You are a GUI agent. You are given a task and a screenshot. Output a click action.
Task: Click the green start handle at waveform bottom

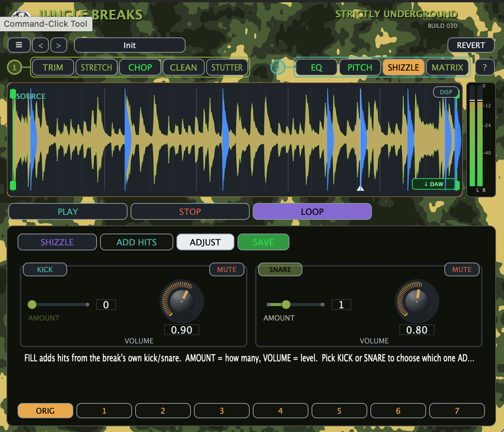tap(13, 186)
